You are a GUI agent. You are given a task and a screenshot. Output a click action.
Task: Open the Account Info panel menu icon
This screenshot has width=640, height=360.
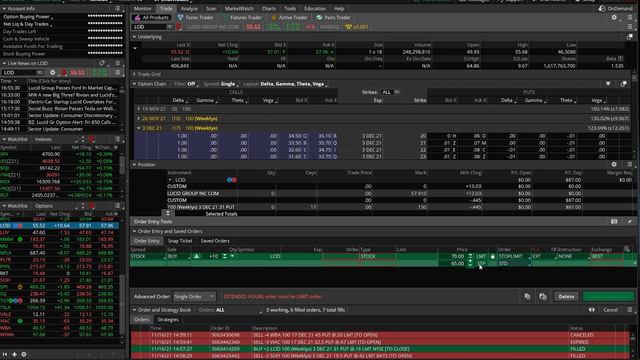point(118,8)
